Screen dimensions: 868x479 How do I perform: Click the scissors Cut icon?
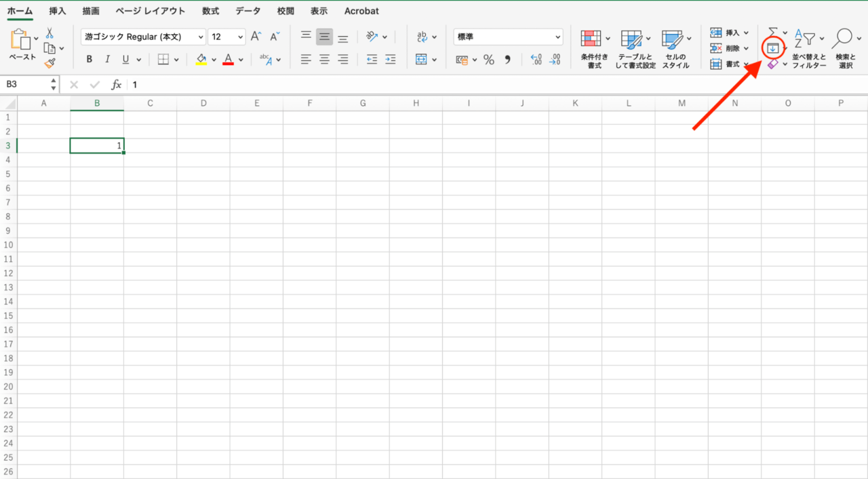(x=50, y=33)
